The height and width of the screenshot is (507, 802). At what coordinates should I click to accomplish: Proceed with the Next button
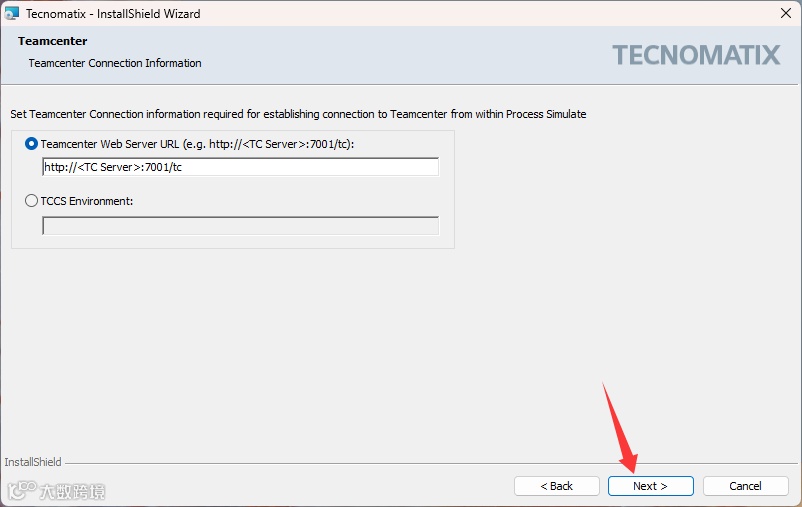pos(651,486)
